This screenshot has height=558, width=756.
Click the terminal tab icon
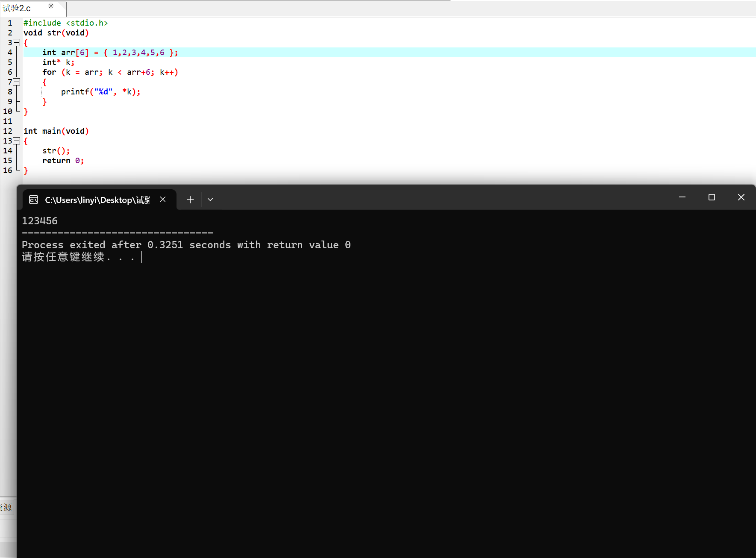pyautogui.click(x=33, y=200)
